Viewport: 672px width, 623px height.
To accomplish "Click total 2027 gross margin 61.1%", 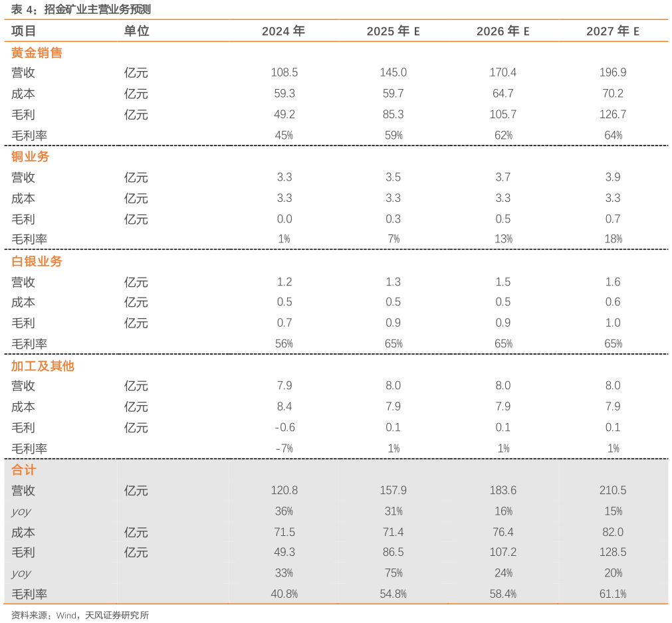I will tap(612, 594).
